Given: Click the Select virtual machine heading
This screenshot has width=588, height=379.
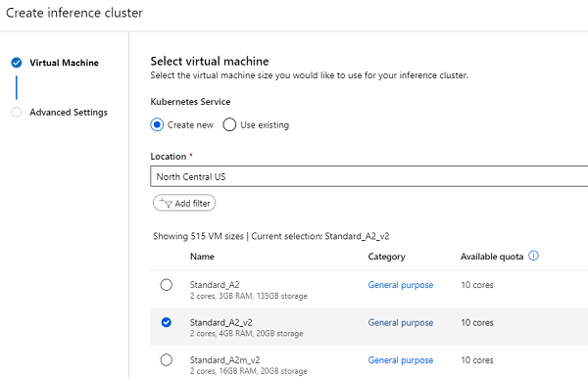Looking at the screenshot, I should (210, 61).
